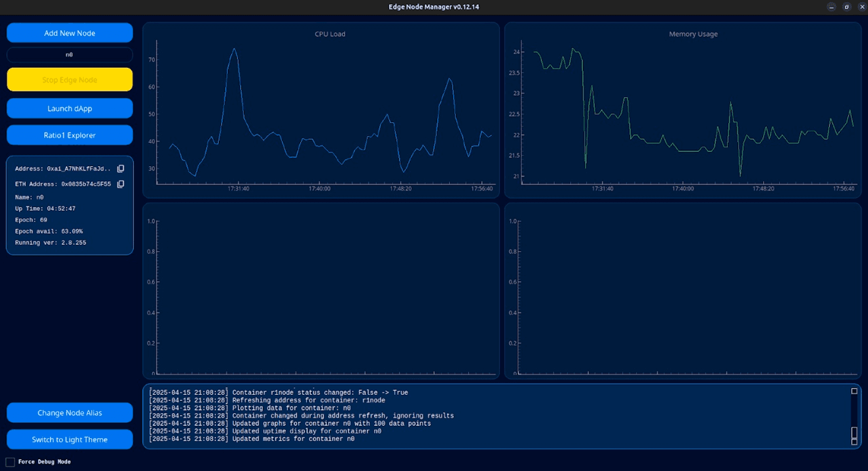This screenshot has height=471, width=868.
Task: Maximize the Edge Node Manager window
Action: pyautogui.click(x=847, y=7)
